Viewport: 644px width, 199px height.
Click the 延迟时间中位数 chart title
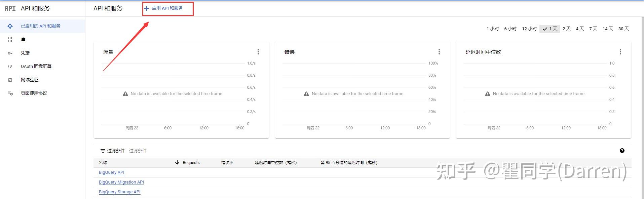pyautogui.click(x=483, y=52)
